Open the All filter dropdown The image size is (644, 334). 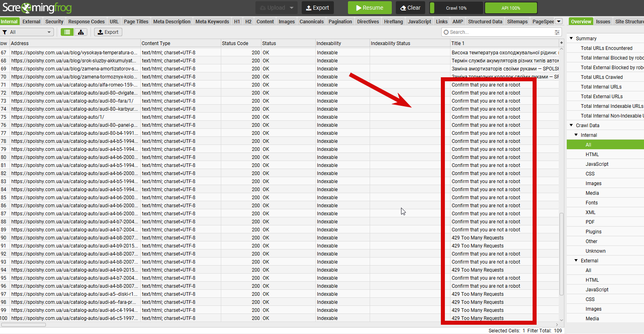[x=27, y=32]
